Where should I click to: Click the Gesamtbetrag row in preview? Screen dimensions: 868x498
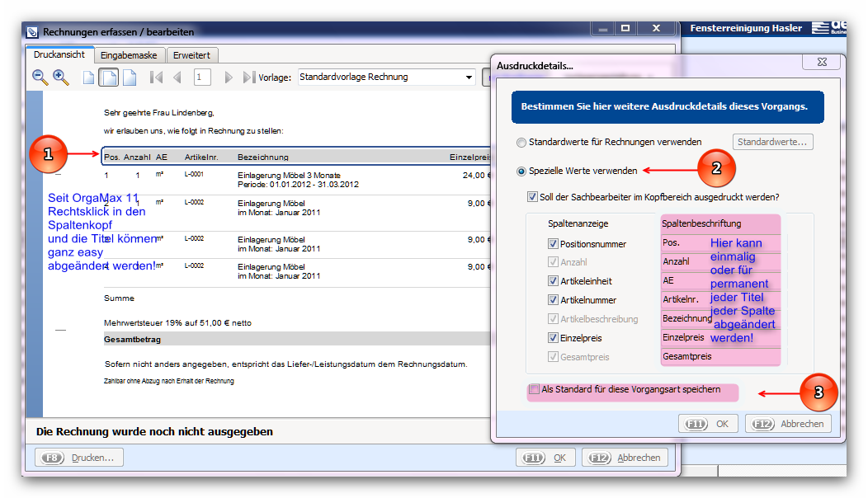(x=297, y=339)
